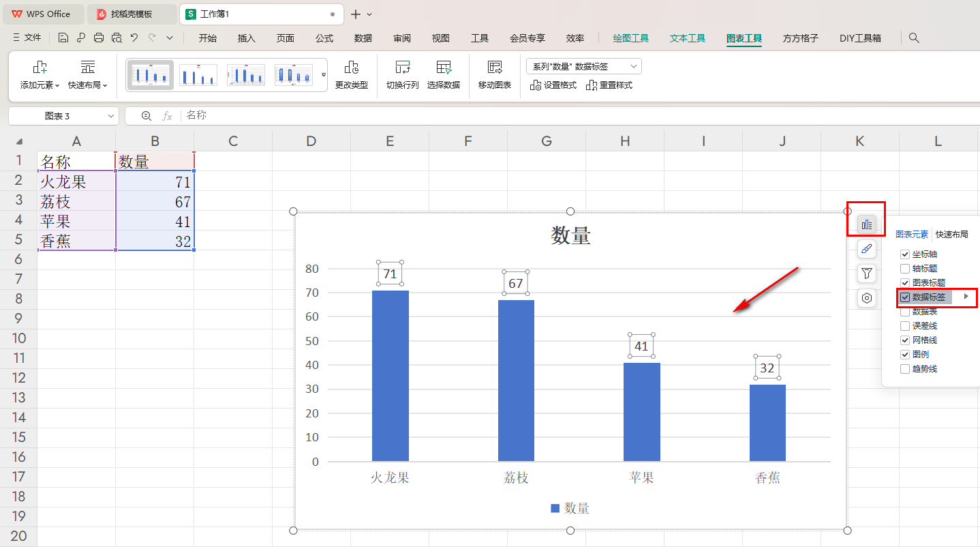Check the 轴标题 checkbox
This screenshot has height=547, width=980.
pyautogui.click(x=905, y=269)
